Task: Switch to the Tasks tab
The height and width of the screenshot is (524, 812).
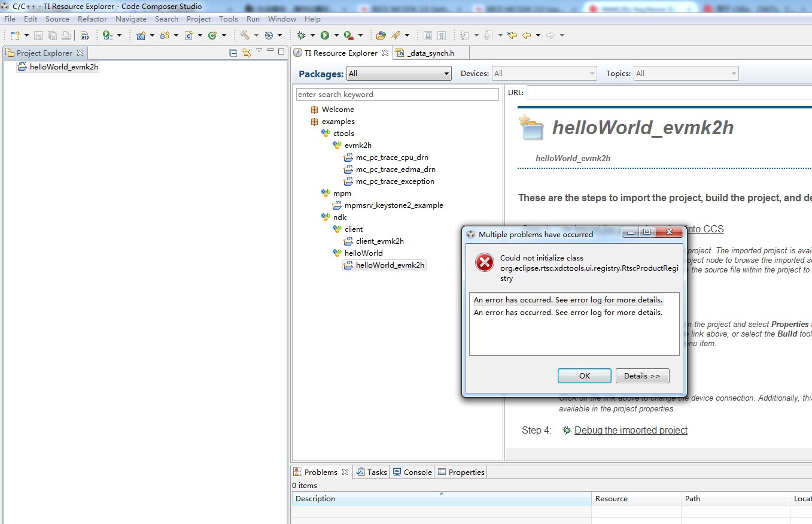Action: [372, 472]
